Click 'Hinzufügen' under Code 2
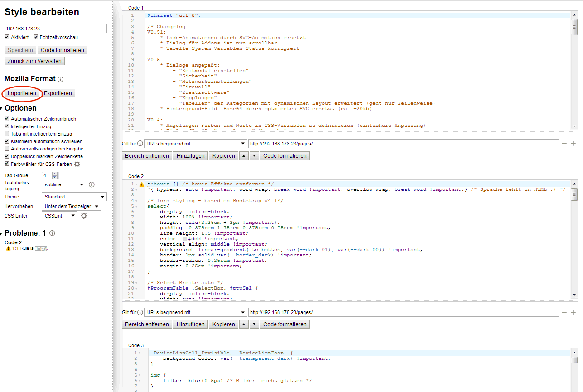 click(x=190, y=324)
